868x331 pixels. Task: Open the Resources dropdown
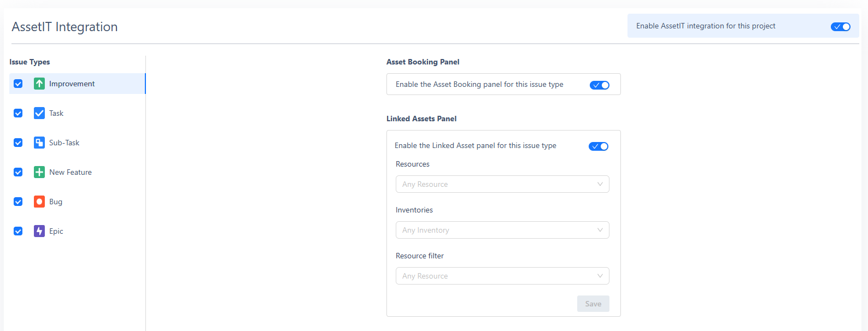tap(502, 184)
